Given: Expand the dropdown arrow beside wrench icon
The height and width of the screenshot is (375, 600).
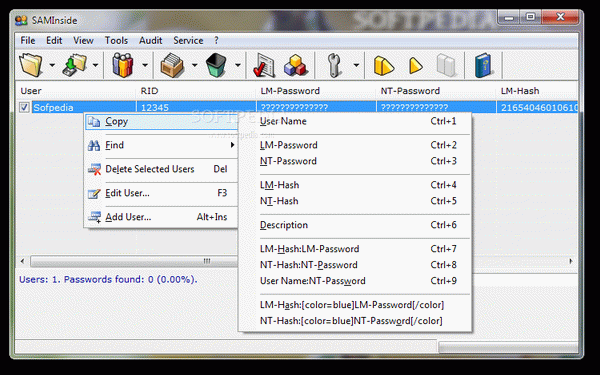Looking at the screenshot, I should [x=356, y=65].
